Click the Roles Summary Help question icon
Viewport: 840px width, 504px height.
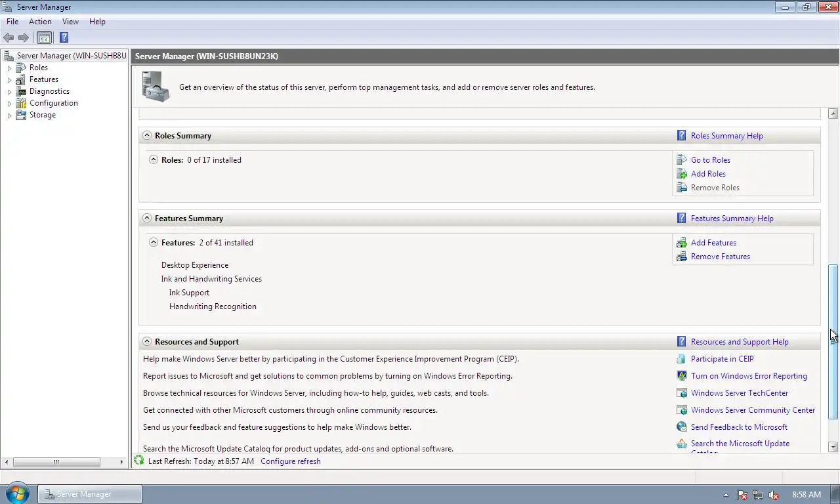tap(682, 136)
